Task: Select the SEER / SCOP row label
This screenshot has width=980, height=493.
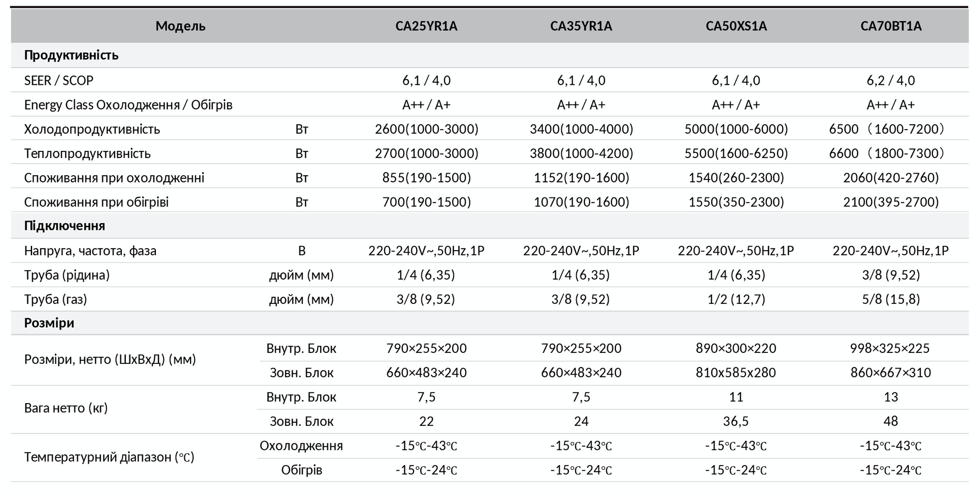Action: [59, 81]
